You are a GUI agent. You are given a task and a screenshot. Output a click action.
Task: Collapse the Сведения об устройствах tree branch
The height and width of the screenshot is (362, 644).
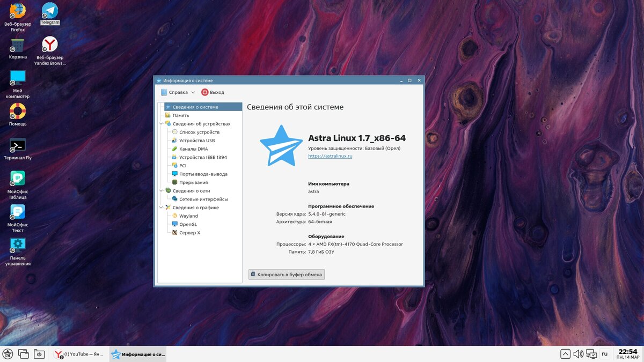pos(161,124)
